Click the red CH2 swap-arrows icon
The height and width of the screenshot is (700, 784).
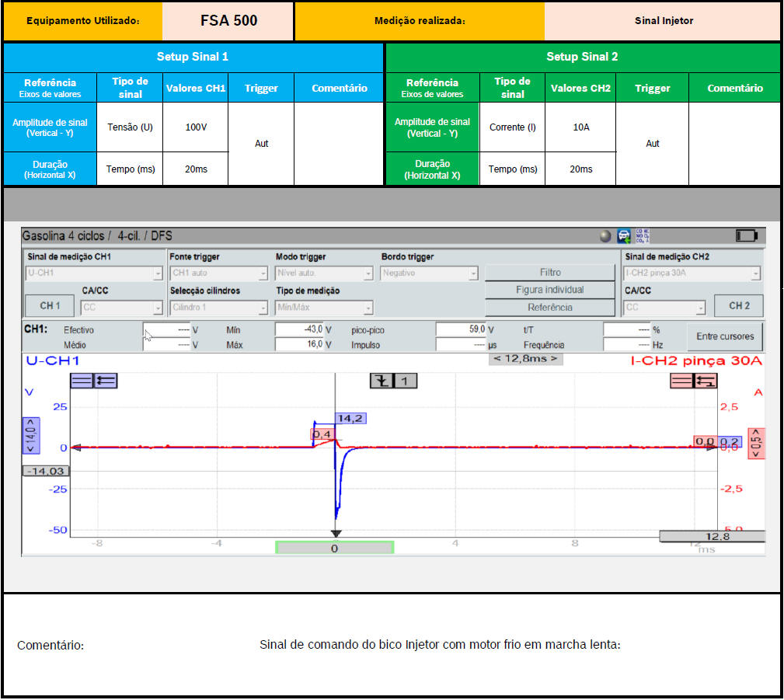pos(705,381)
